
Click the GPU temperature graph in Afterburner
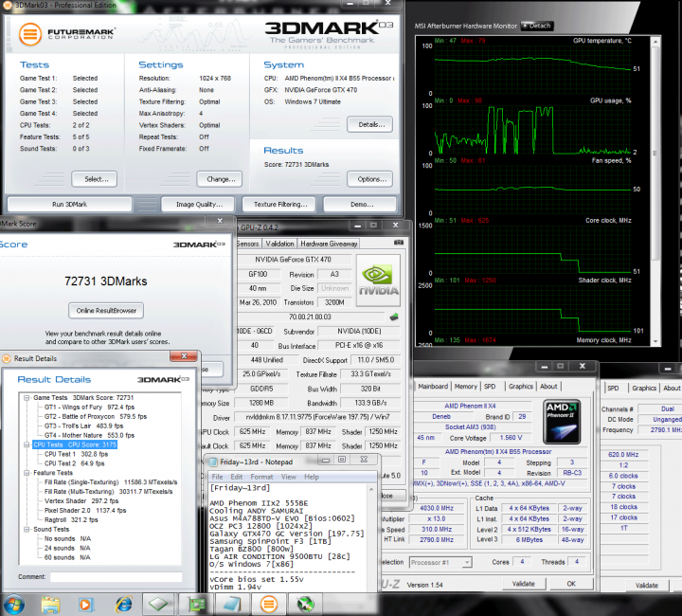coord(532,69)
